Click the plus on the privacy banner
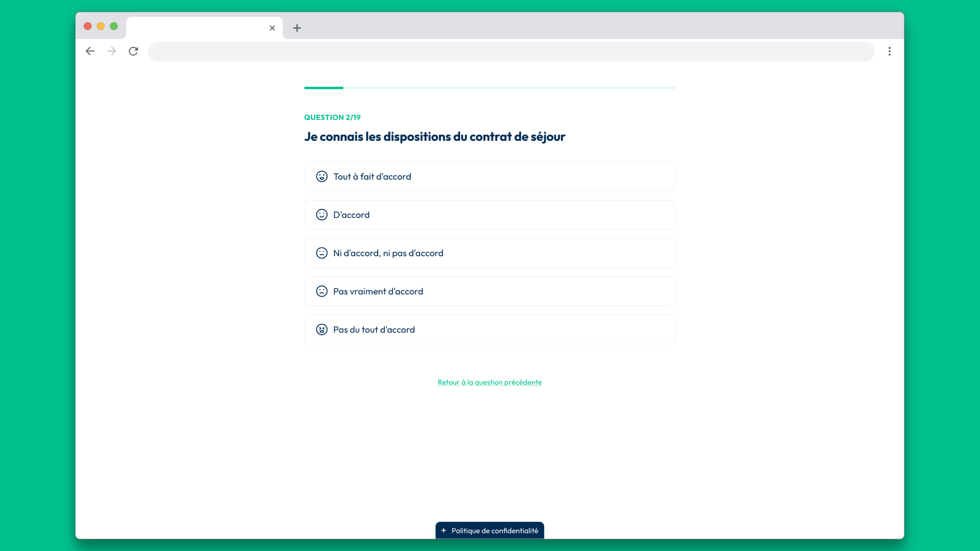Screen dimensions: 980x551 [x=444, y=531]
